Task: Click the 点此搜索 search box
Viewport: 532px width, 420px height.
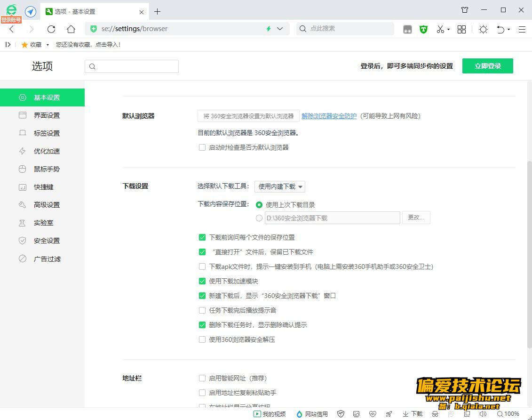Action: (x=345, y=29)
